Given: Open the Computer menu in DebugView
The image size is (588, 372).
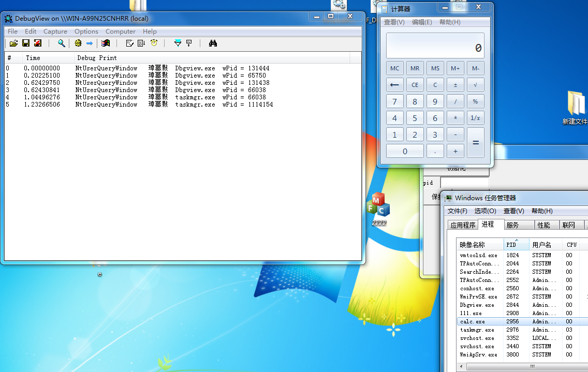Looking at the screenshot, I should point(121,32).
